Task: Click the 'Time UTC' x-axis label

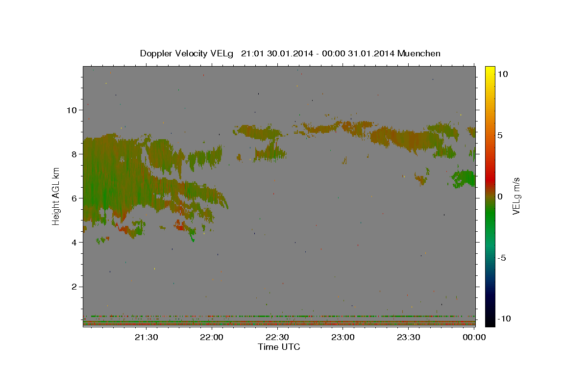Action: click(279, 347)
